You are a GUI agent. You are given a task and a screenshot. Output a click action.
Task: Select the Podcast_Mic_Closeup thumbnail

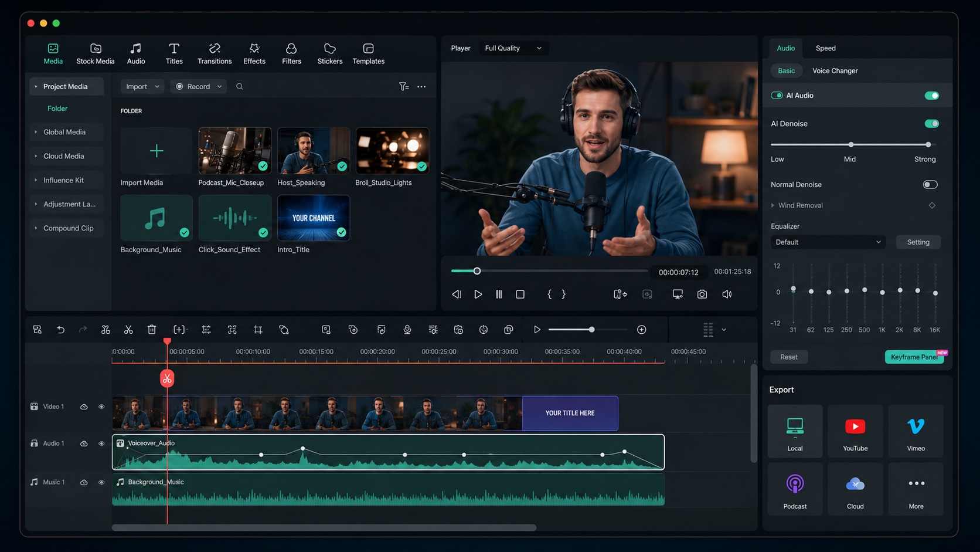235,151
